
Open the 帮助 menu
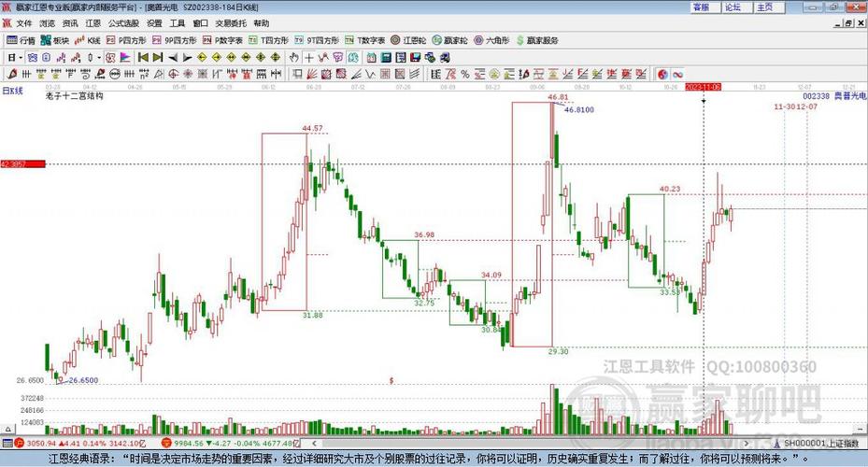click(262, 23)
